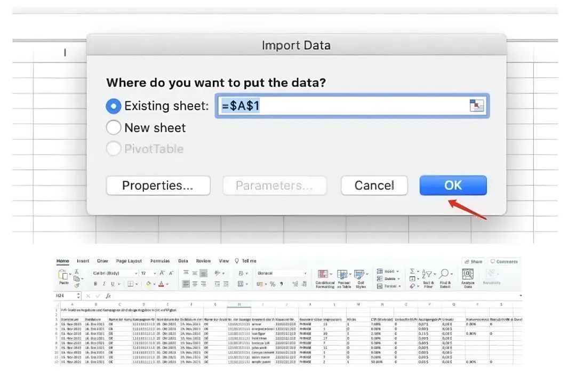
Task: Expand the Calibri (Body) font dropdown
Action: click(137, 273)
